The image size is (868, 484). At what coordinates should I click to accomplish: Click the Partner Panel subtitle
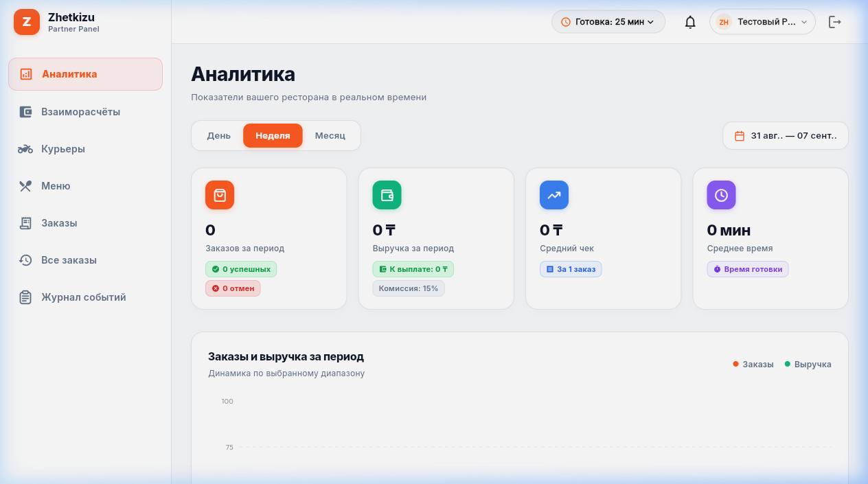coord(73,29)
